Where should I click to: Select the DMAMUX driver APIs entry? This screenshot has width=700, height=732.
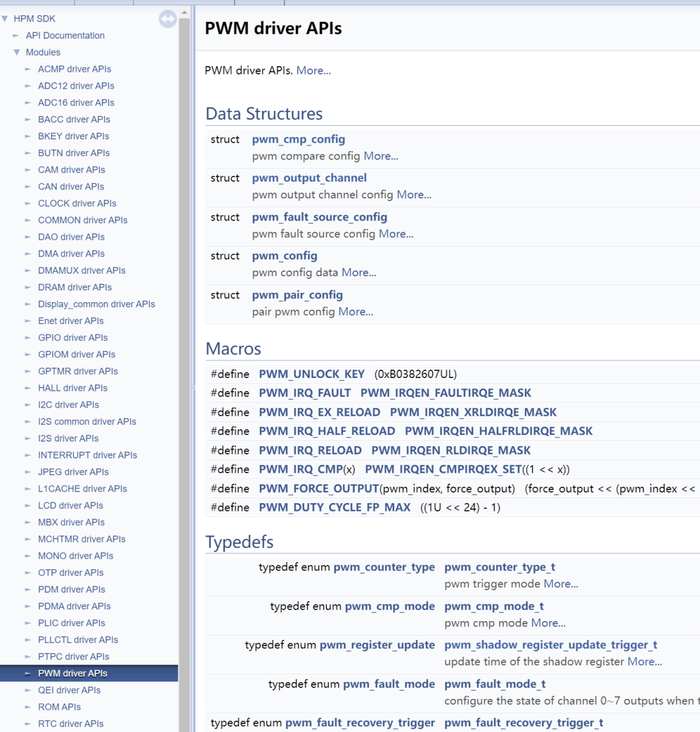82,270
